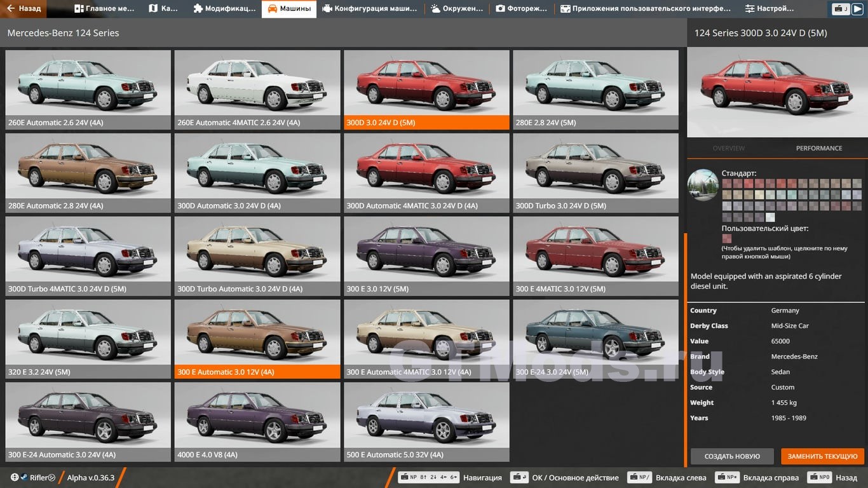Viewport: 868px width, 488px height.
Task: Click the large 300D preview image
Action: [777, 93]
